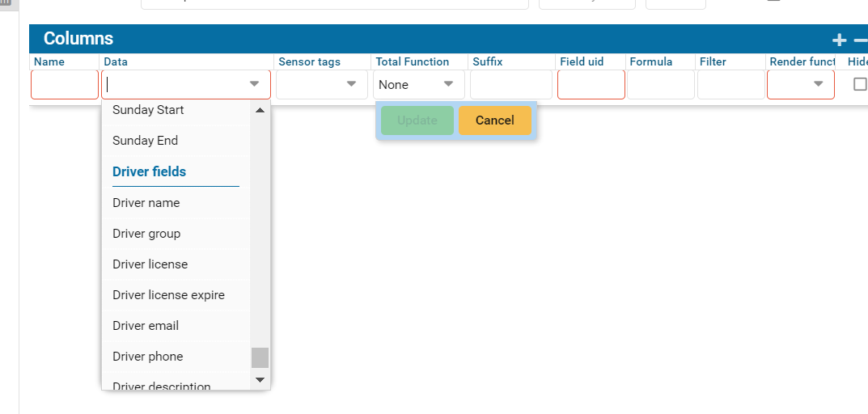
Task: Click the minus icon in Columns header
Action: click(861, 40)
